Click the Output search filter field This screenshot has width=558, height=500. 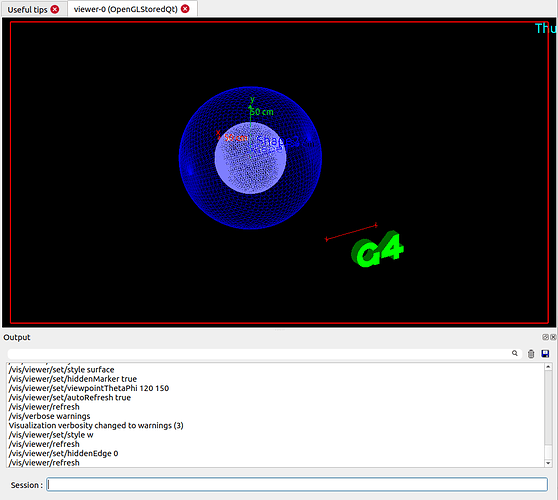click(x=265, y=354)
